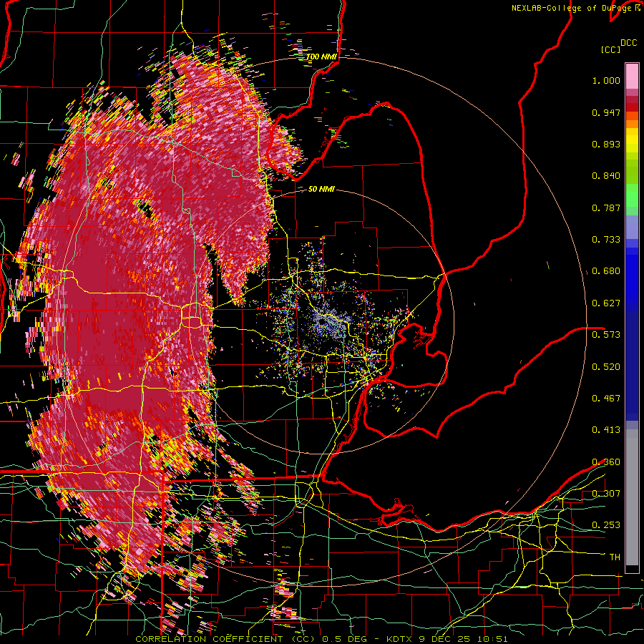Select the 0.253 legend value
644x644 pixels.
click(x=606, y=525)
